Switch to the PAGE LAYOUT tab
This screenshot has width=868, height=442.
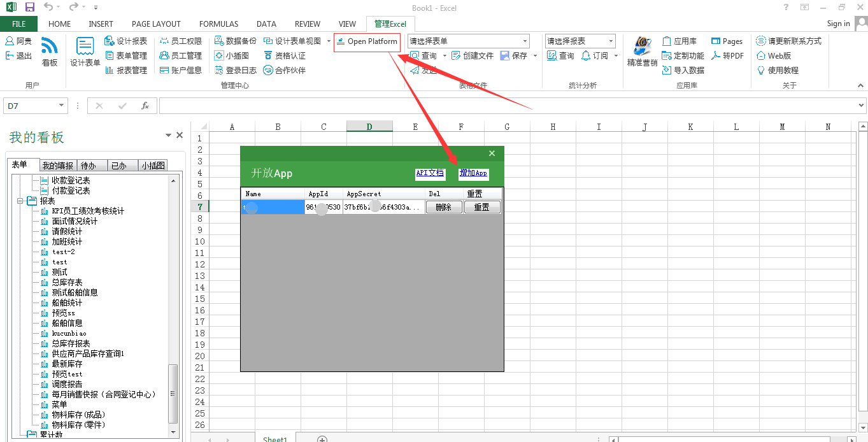point(156,24)
